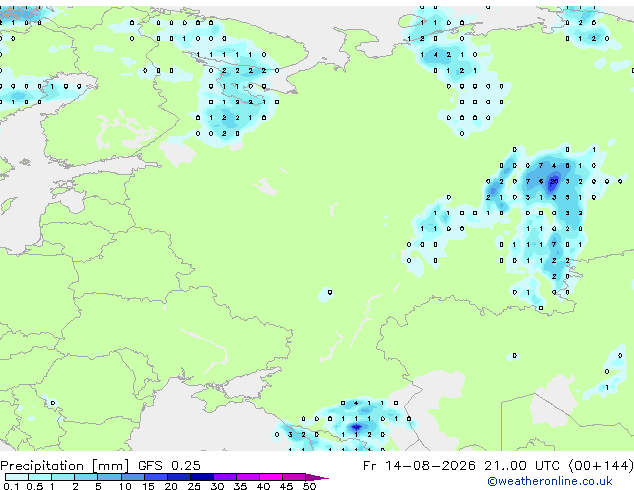The height and width of the screenshot is (490, 634).
Task: Select the 1–2 mm legend swatch
Action: [63, 477]
